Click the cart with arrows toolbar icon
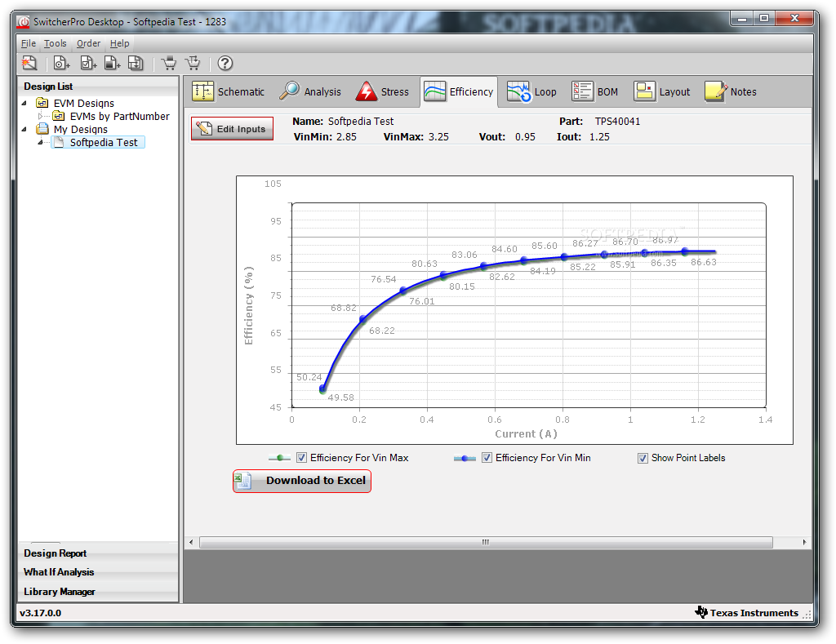 pos(193,63)
